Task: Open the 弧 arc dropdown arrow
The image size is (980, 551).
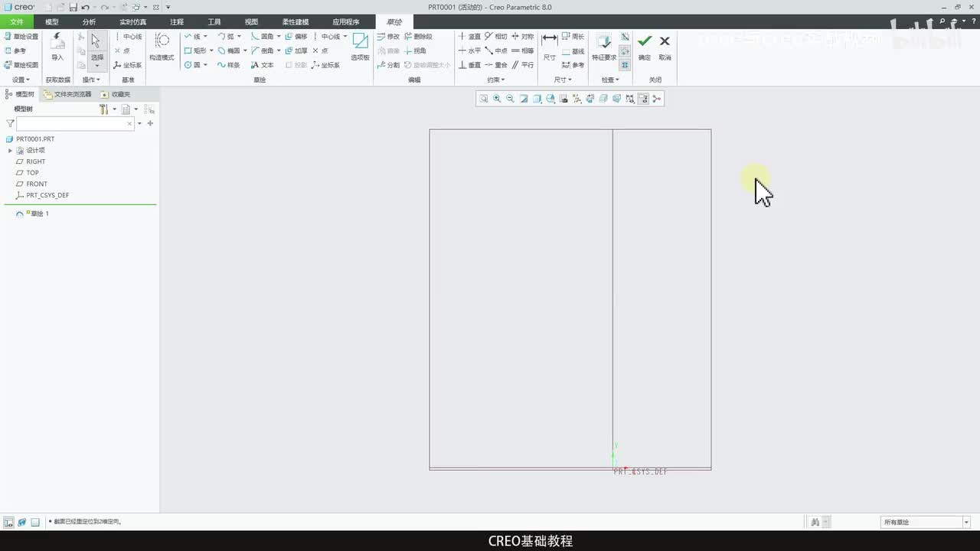Action: (x=239, y=36)
